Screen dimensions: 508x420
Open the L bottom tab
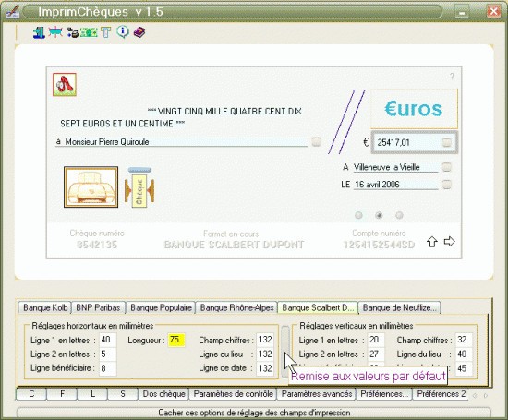click(x=92, y=394)
